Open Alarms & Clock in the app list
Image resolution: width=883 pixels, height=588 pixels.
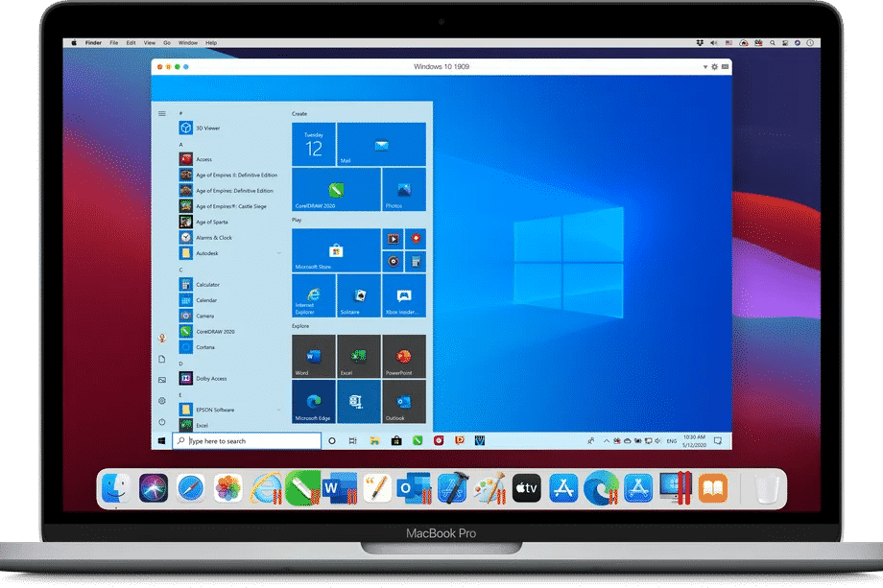pyautogui.click(x=206, y=238)
